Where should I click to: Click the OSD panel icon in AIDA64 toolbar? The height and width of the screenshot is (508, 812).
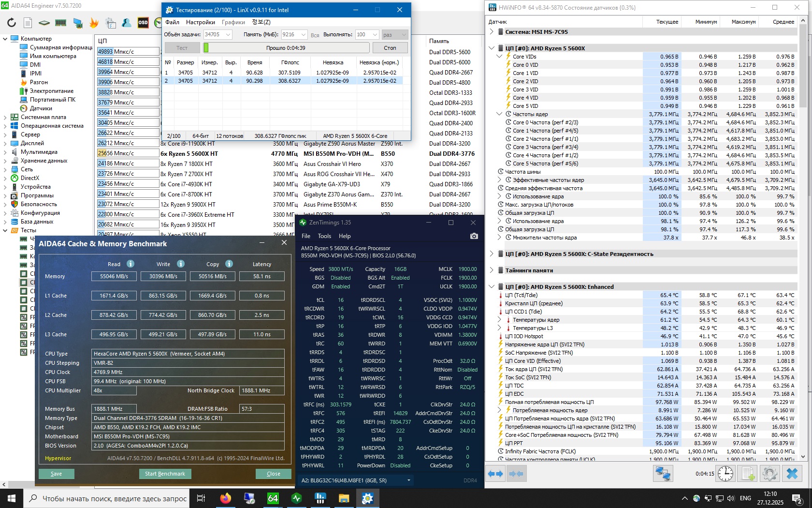click(x=143, y=22)
